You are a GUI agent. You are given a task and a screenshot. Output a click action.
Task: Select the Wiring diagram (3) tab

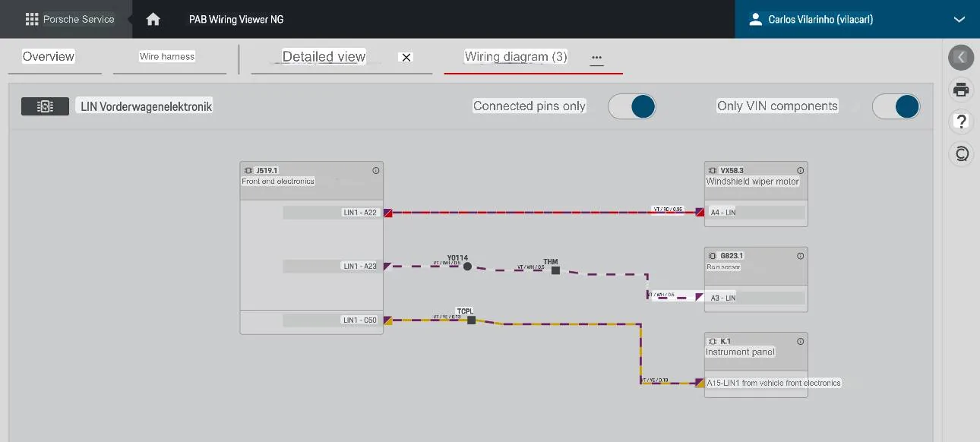(x=516, y=56)
